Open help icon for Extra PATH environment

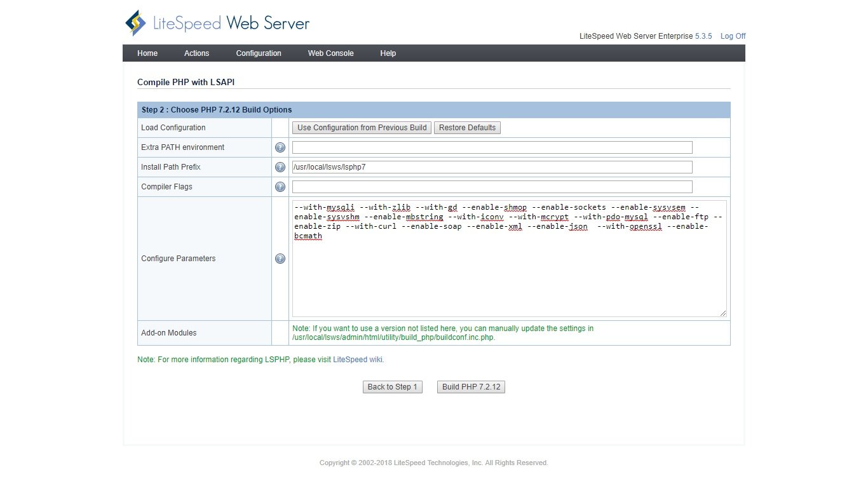(280, 147)
